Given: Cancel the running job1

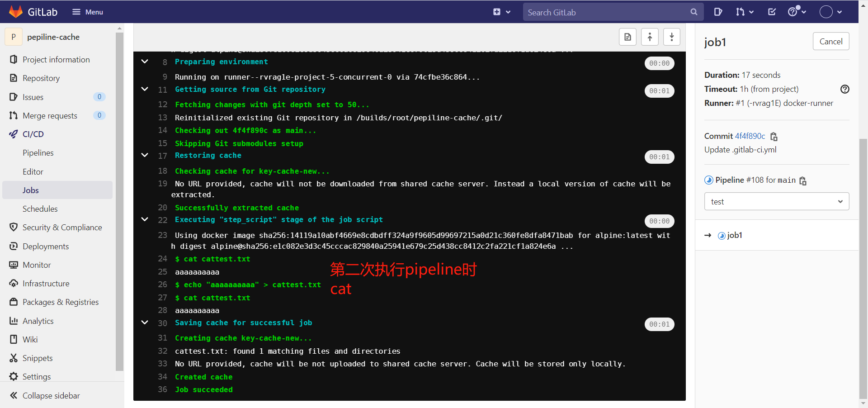Looking at the screenshot, I should pos(831,41).
